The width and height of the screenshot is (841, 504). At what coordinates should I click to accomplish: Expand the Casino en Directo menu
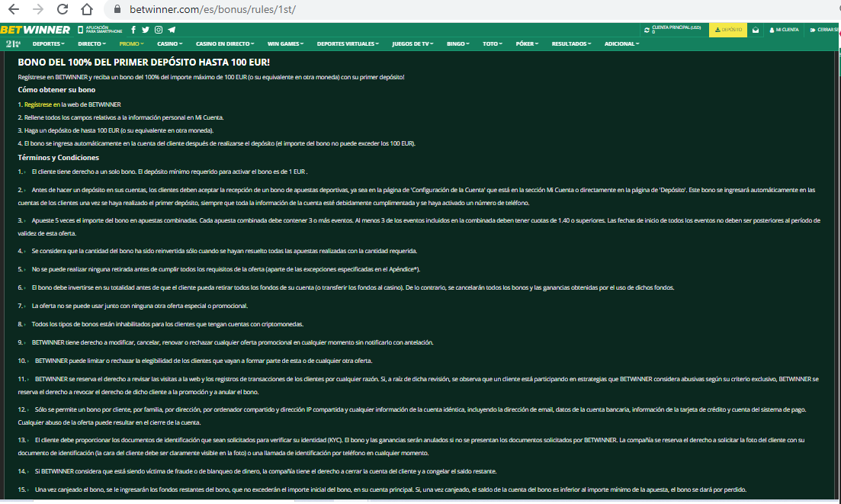225,43
